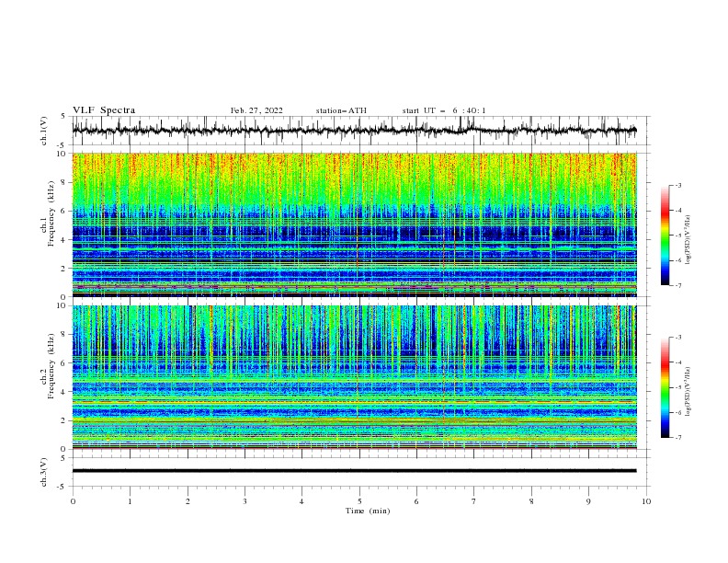
Task: Click the '-3' label on upper colorbar
Action: [677, 185]
